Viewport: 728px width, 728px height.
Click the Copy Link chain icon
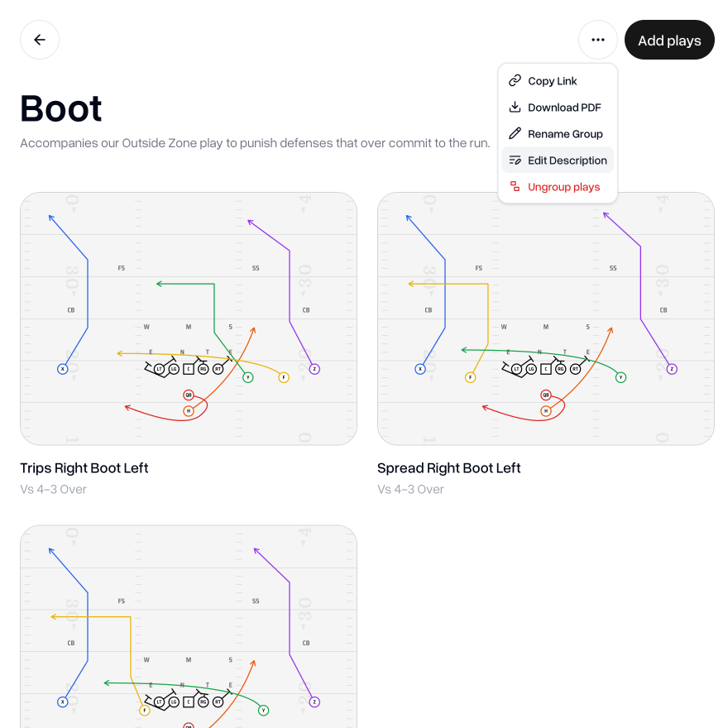[515, 81]
